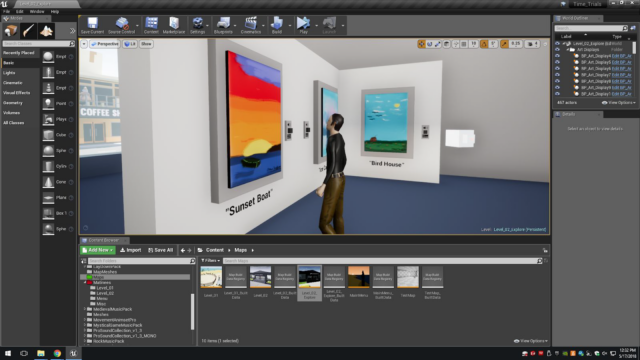Click the Save All button
This screenshot has width=640, height=360.
pyautogui.click(x=160, y=250)
